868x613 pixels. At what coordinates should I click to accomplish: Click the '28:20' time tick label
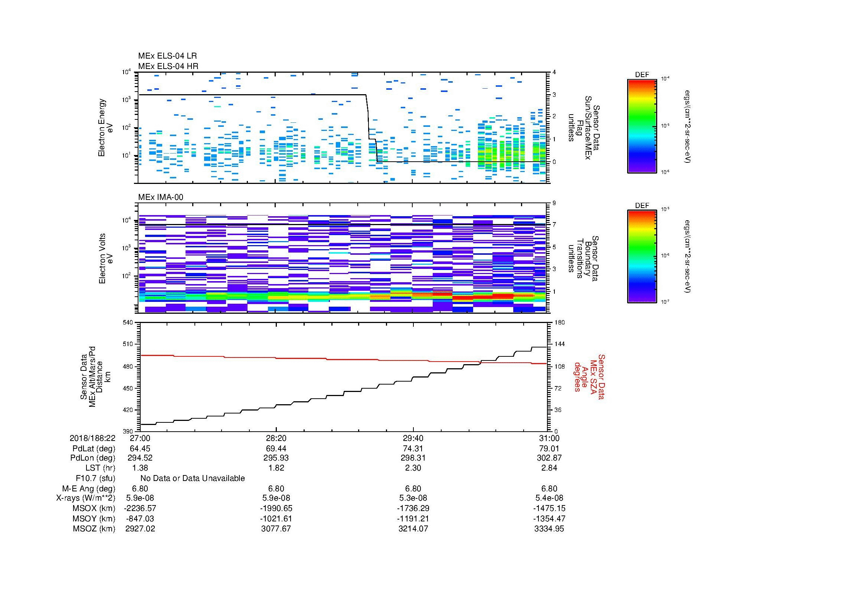(276, 438)
